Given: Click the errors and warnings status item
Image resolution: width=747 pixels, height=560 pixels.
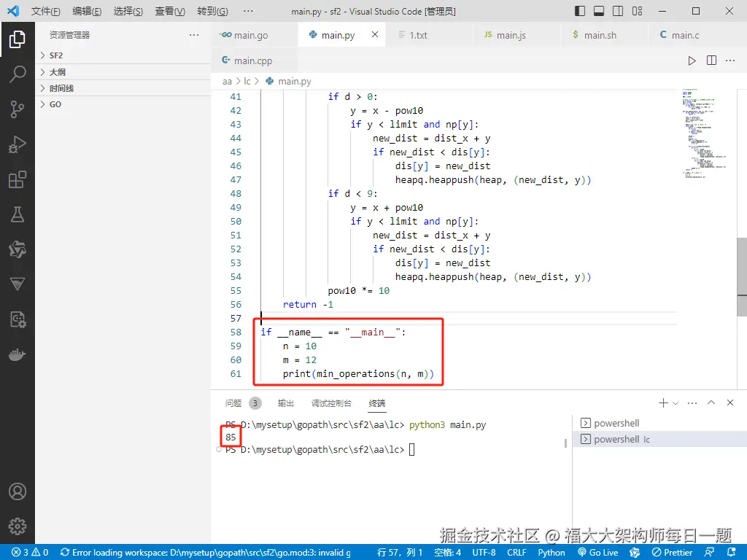Looking at the screenshot, I should (x=30, y=553).
